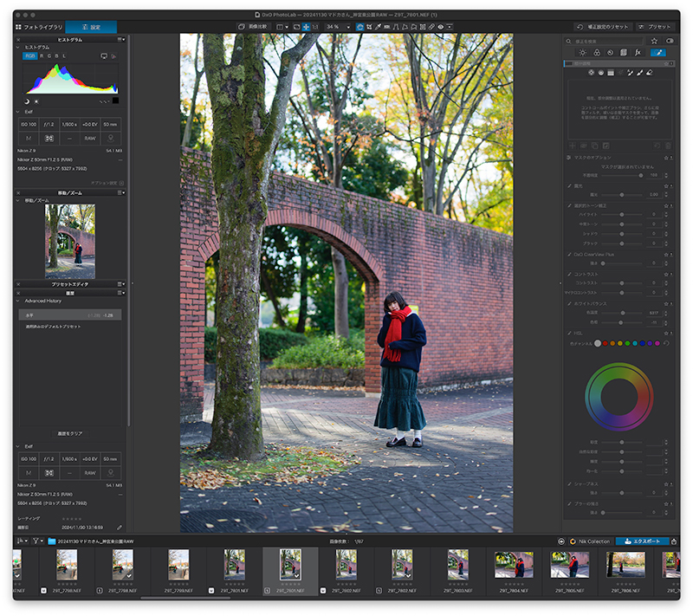The image size is (693, 616).
Task: Click the share icon beside export
Action: (674, 541)
